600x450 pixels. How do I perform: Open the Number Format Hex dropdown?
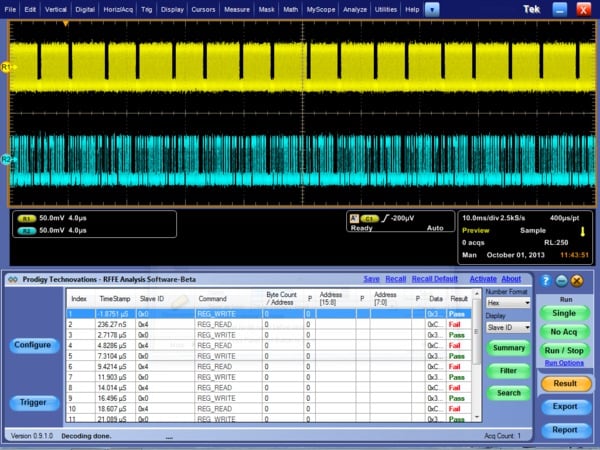point(508,303)
